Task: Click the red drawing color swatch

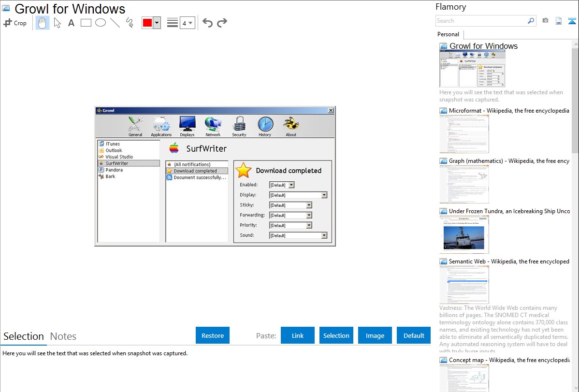Action: [147, 23]
